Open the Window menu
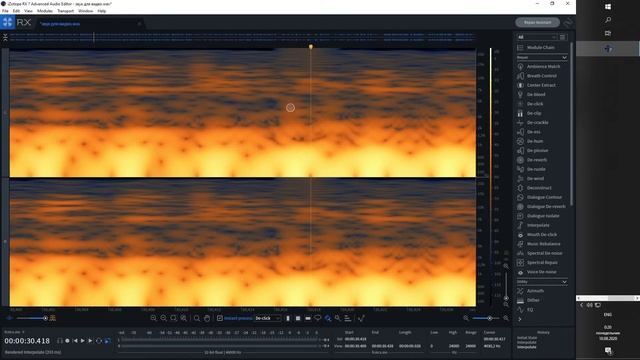Viewport: 640px width, 360px height. (86, 11)
